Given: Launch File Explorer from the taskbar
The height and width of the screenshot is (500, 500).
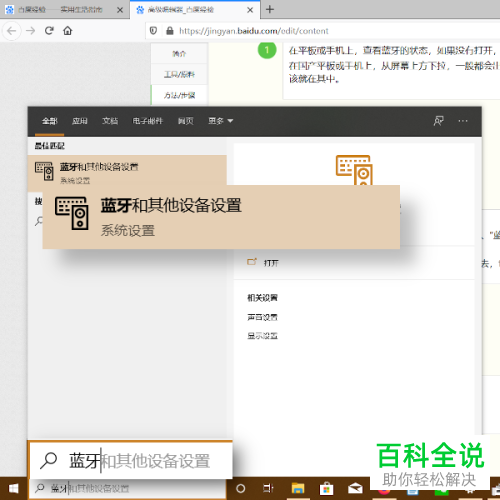Looking at the screenshot, I should pyautogui.click(x=298, y=489).
